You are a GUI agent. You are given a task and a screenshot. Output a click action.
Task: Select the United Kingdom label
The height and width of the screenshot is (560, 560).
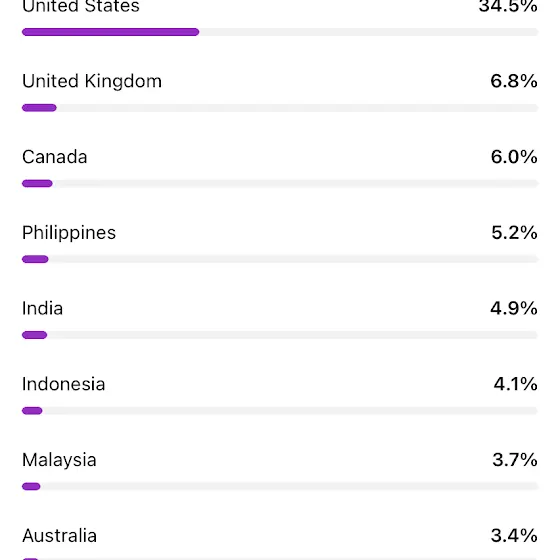point(92,81)
